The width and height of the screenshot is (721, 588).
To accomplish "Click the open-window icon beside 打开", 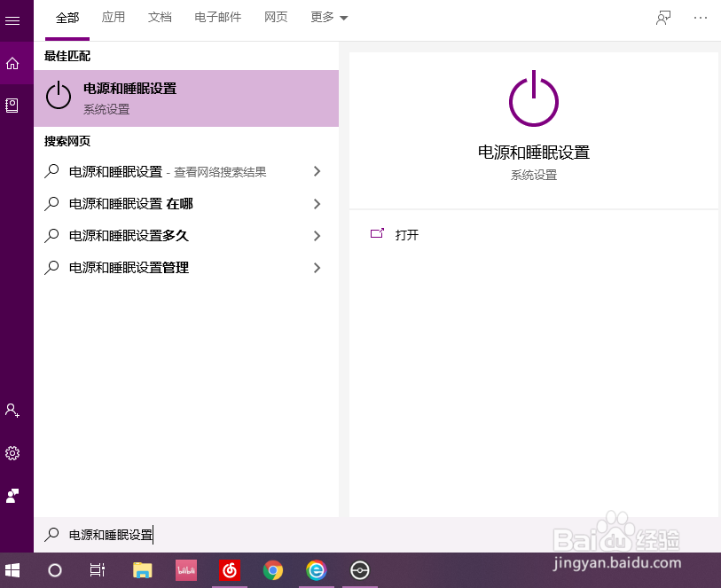I will click(377, 233).
